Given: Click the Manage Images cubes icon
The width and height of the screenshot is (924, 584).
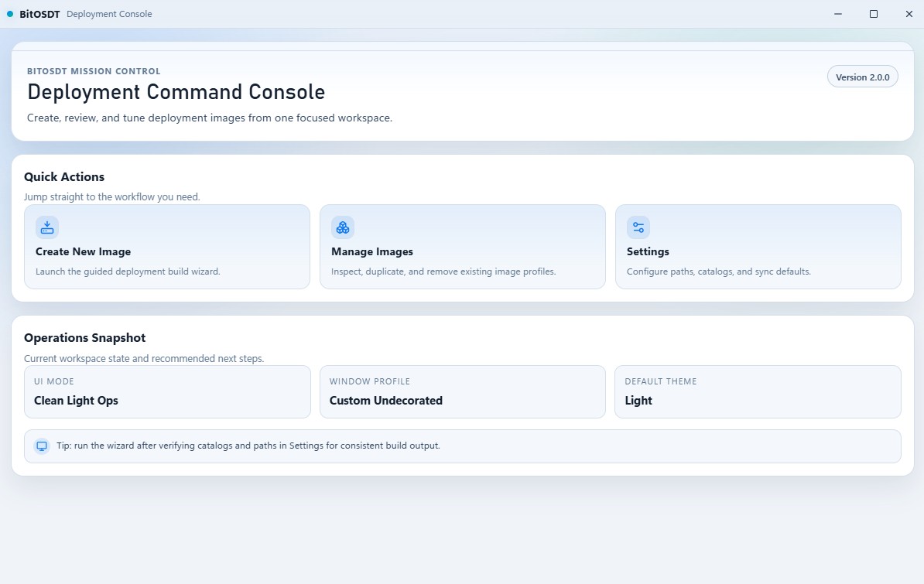Looking at the screenshot, I should point(343,227).
